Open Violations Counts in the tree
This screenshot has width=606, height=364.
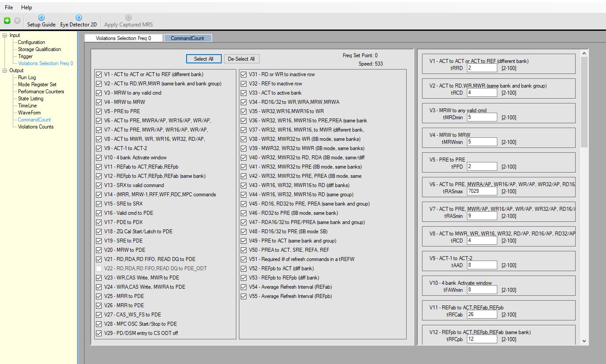(36, 127)
